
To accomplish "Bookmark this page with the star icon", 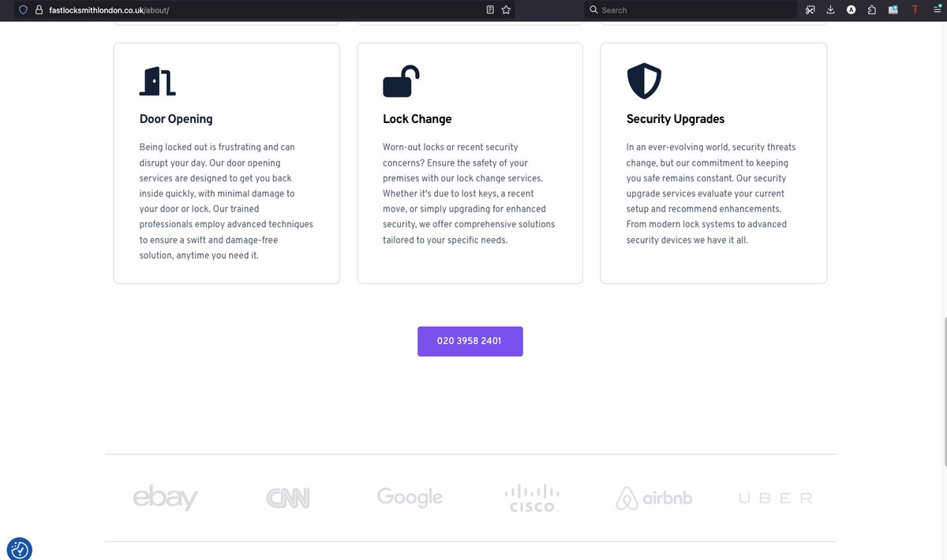I will pos(506,9).
